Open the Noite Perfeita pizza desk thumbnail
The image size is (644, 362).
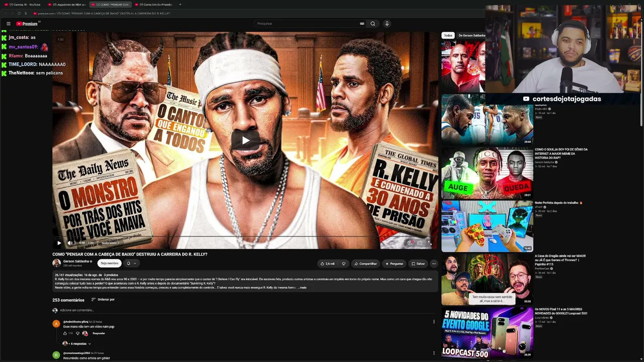point(487,226)
